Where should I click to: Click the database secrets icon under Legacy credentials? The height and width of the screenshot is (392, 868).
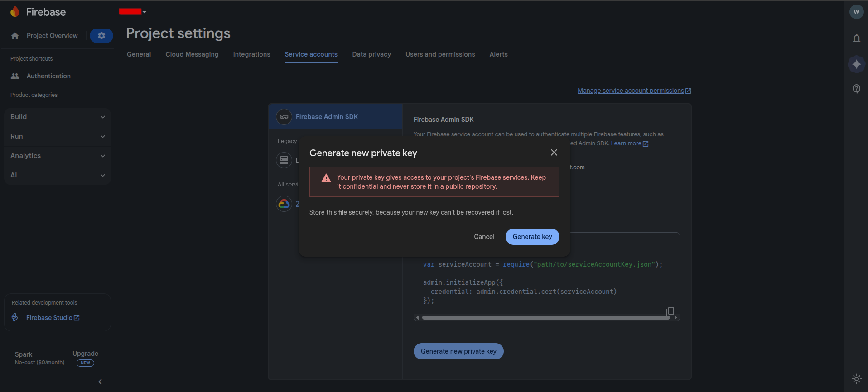click(284, 160)
